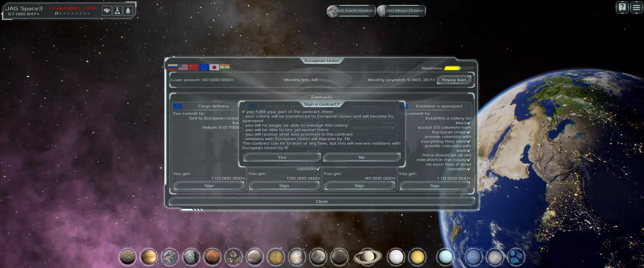This screenshot has height=268, width=644.
Task: Select gray Triton in the planet bar
Action: pyautogui.click(x=495, y=257)
